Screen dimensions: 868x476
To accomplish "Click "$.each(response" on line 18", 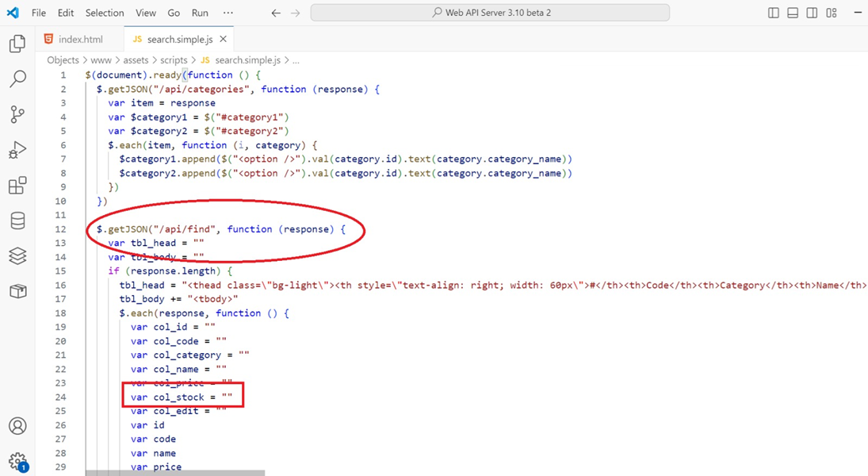I will pyautogui.click(x=162, y=313).
